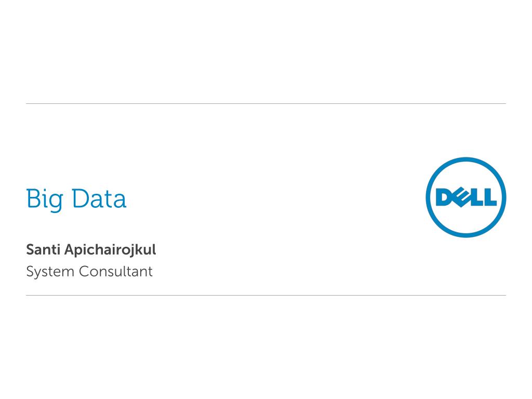Click the word "Data" in the title
The image size is (532, 399).
click(x=99, y=199)
